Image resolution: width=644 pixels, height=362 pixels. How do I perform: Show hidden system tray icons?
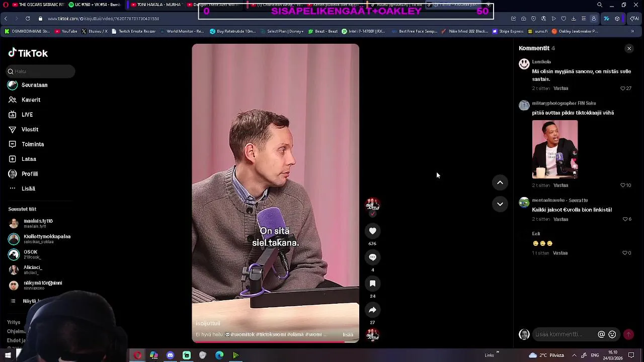pos(574,355)
